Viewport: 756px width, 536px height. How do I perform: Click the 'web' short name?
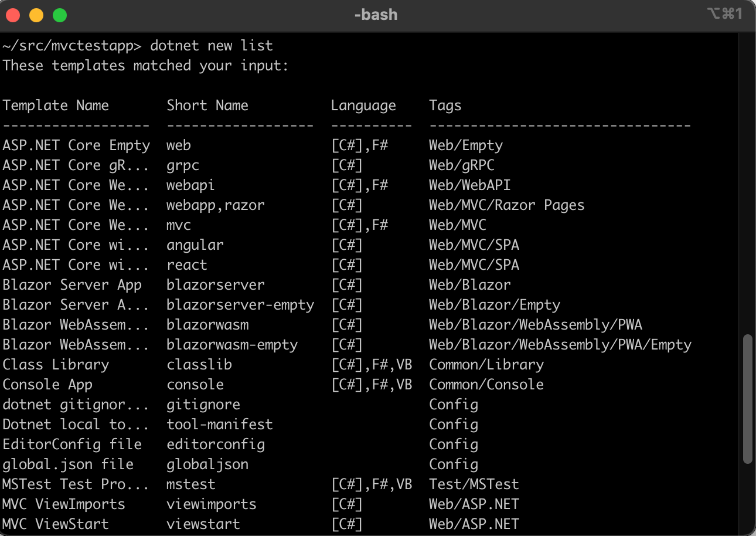tap(179, 145)
